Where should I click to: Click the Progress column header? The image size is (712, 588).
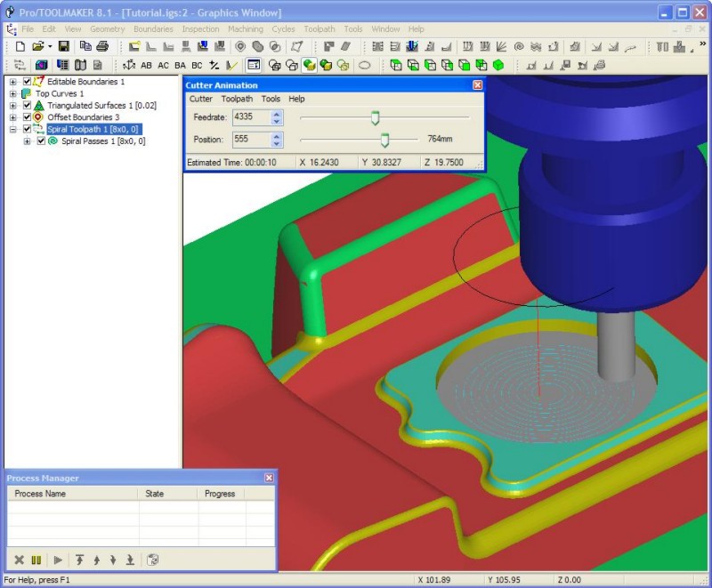coord(222,494)
